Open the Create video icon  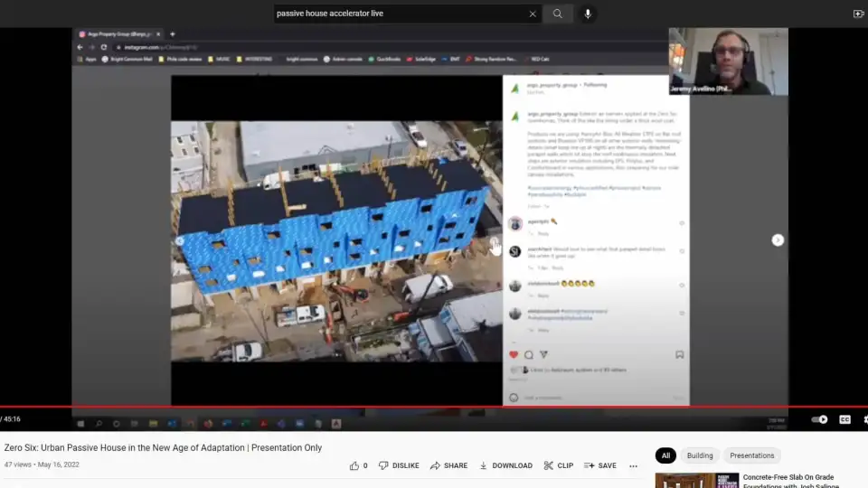click(857, 14)
